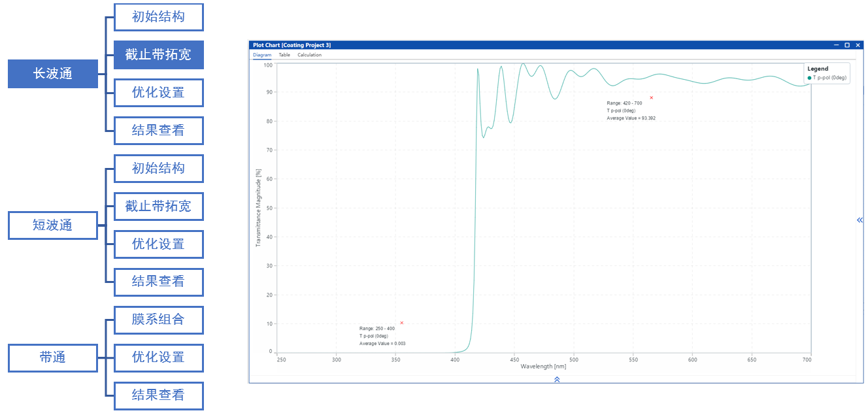Image resolution: width=868 pixels, height=415 pixels.
Task: Select the highlighted 长波通 box
Action: (53, 74)
